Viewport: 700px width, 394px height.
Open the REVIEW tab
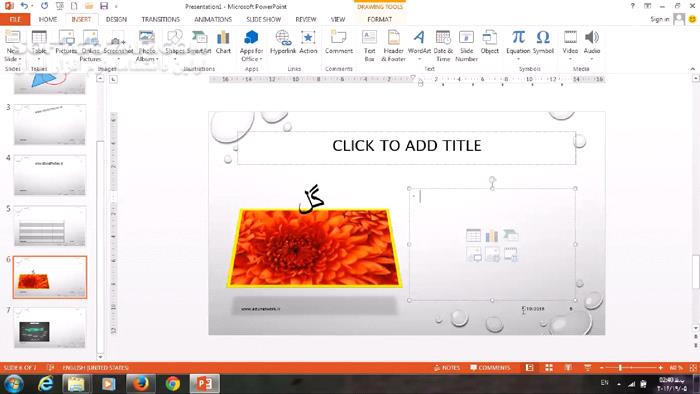[x=306, y=19]
